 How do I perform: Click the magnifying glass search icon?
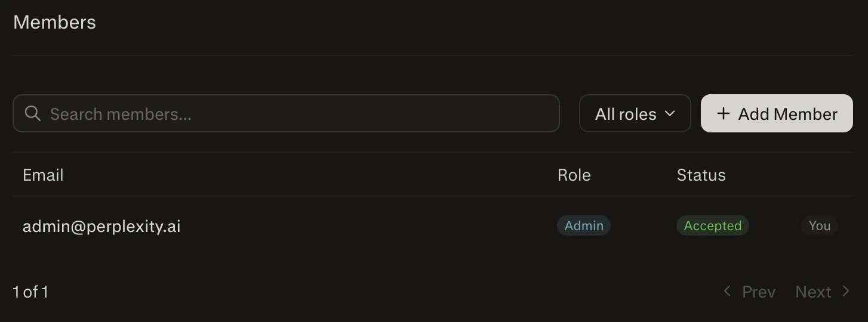33,113
